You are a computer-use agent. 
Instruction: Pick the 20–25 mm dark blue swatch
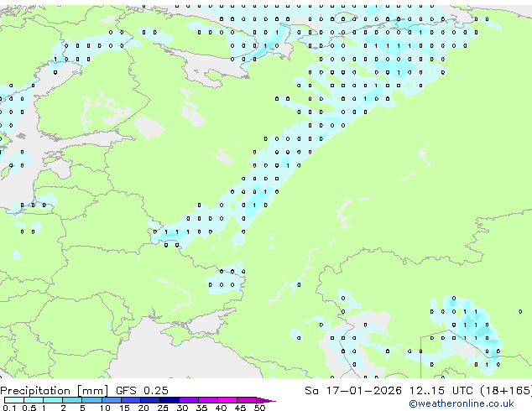coord(149,400)
